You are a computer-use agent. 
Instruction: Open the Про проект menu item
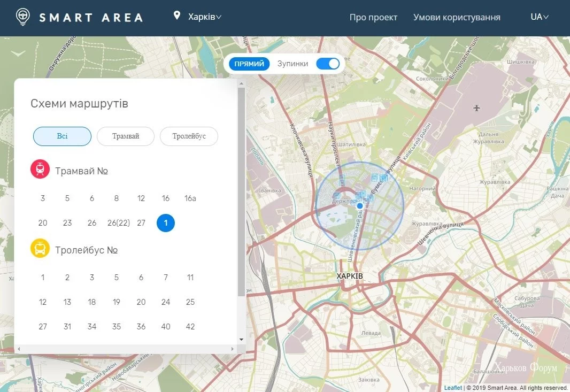pyautogui.click(x=373, y=17)
